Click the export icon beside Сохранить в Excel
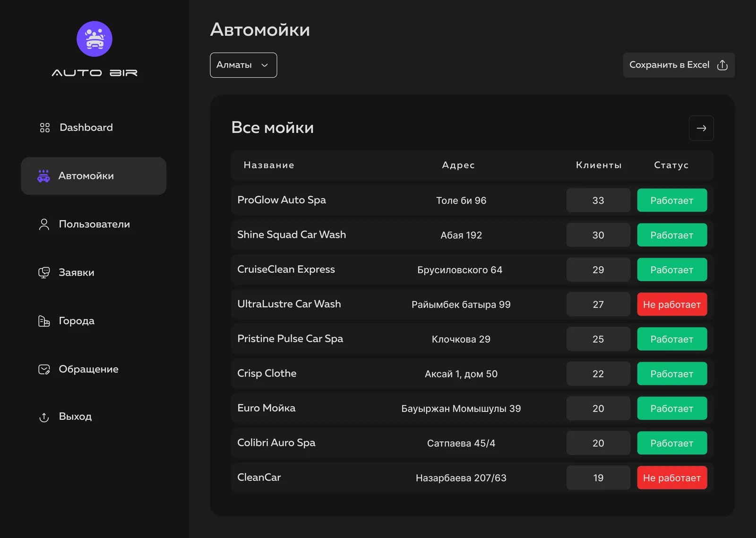The height and width of the screenshot is (538, 756). 722,65
